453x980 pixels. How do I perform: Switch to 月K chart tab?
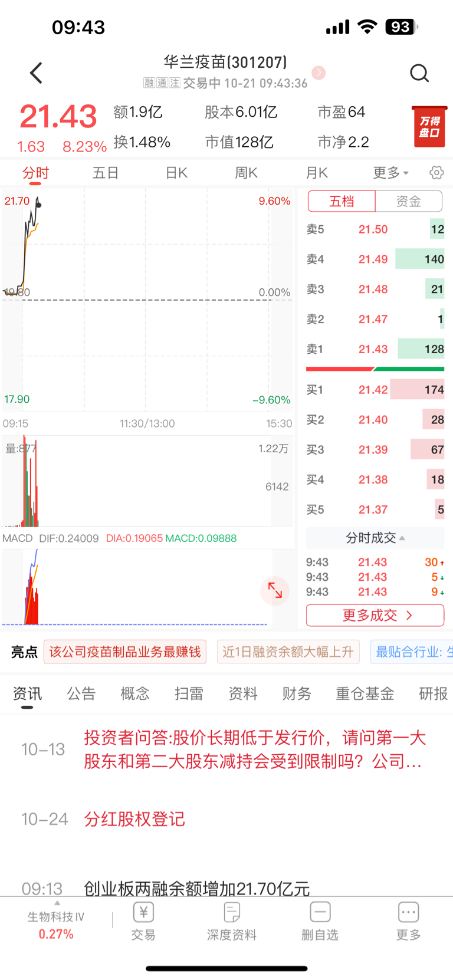tap(317, 173)
